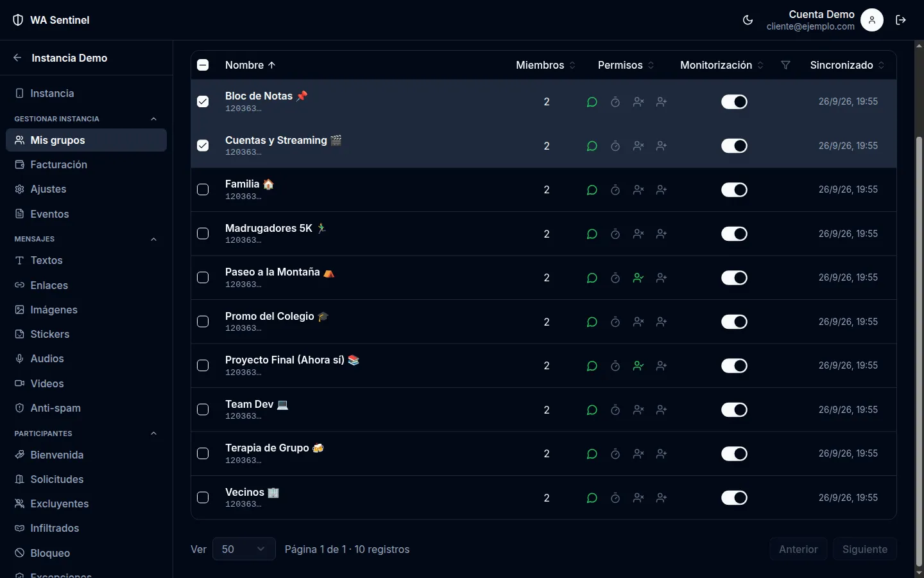Image resolution: width=924 pixels, height=578 pixels.
Task: Toggle dark mode moon icon
Action: click(748, 20)
